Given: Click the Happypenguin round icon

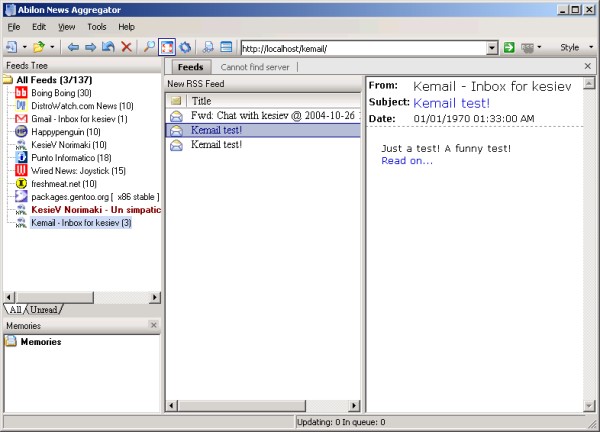Looking at the screenshot, I should tap(21, 132).
